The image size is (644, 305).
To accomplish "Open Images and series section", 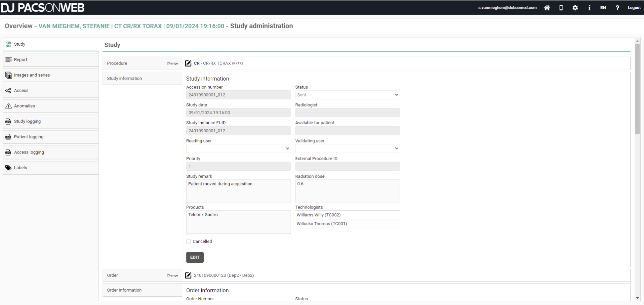I will click(x=51, y=75).
